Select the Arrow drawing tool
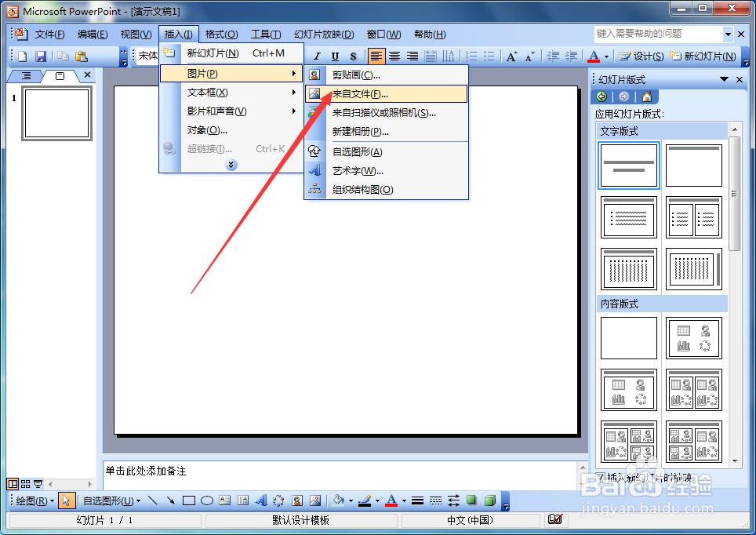The height and width of the screenshot is (535, 756). 170,500
